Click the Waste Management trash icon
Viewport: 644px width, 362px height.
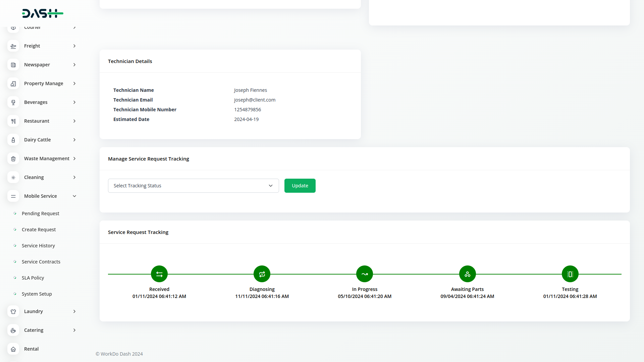(13, 159)
